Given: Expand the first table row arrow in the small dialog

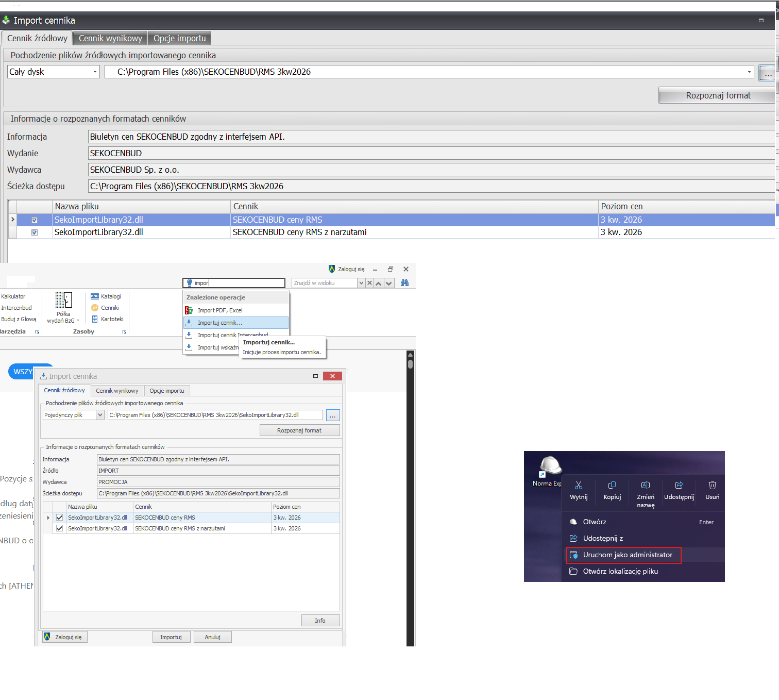Looking at the screenshot, I should pos(48,518).
